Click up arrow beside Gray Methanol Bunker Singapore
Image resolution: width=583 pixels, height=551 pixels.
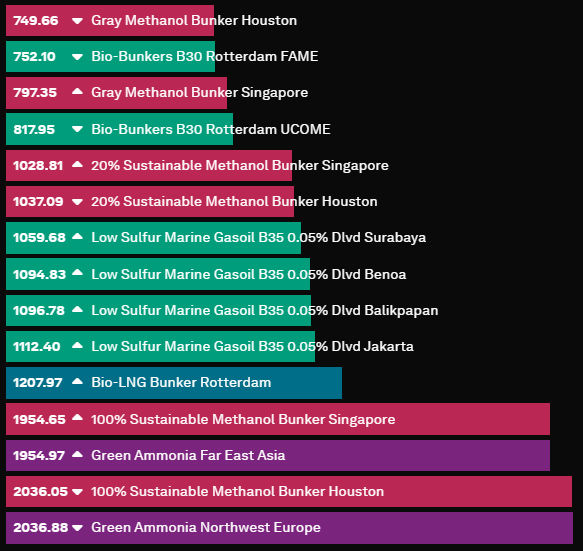click(77, 91)
